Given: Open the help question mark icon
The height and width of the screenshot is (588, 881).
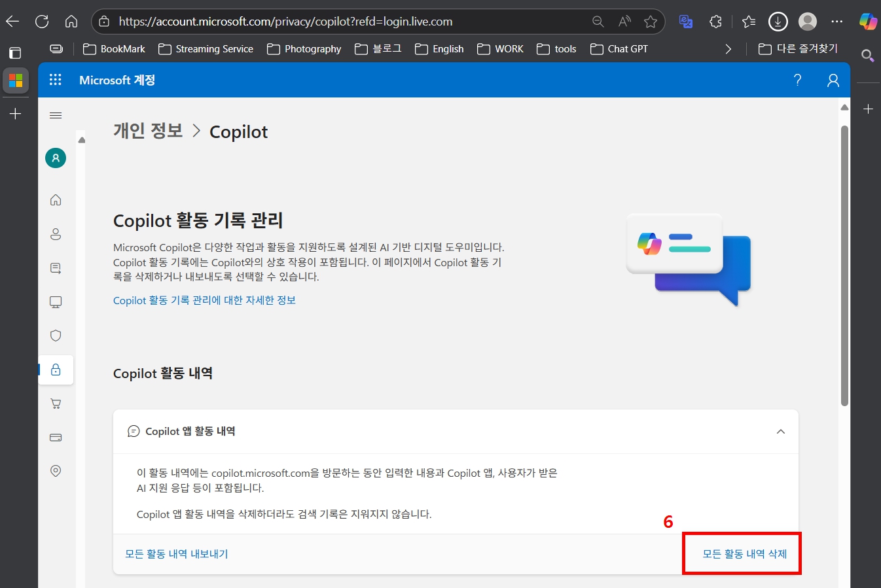Looking at the screenshot, I should click(x=797, y=80).
